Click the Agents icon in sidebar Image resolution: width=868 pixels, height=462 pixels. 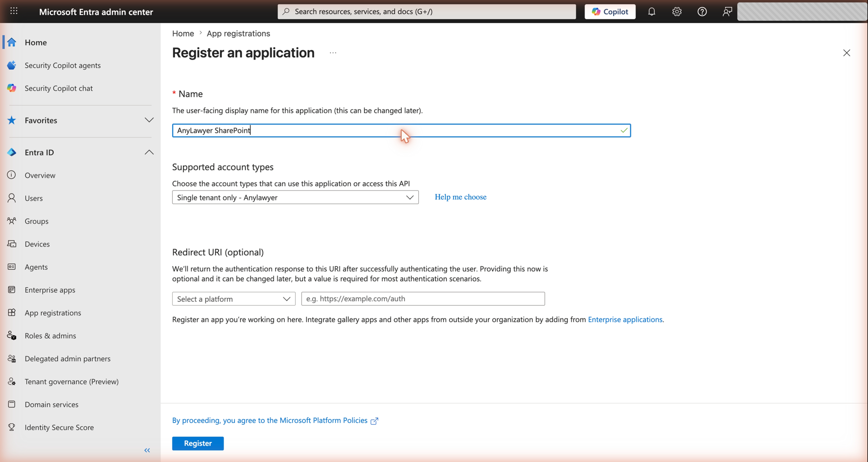12,267
